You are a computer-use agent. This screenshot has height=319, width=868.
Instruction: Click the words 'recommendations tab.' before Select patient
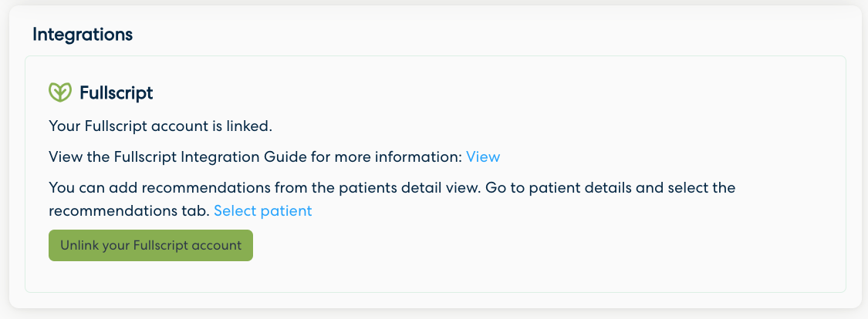129,210
